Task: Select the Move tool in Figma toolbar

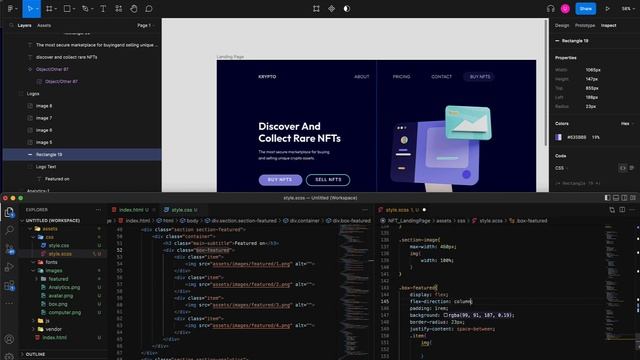Action: (x=30, y=9)
